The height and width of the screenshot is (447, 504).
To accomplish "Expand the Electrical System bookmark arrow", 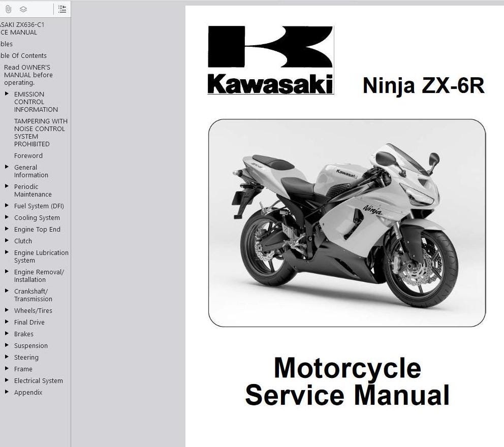I will click(x=7, y=380).
